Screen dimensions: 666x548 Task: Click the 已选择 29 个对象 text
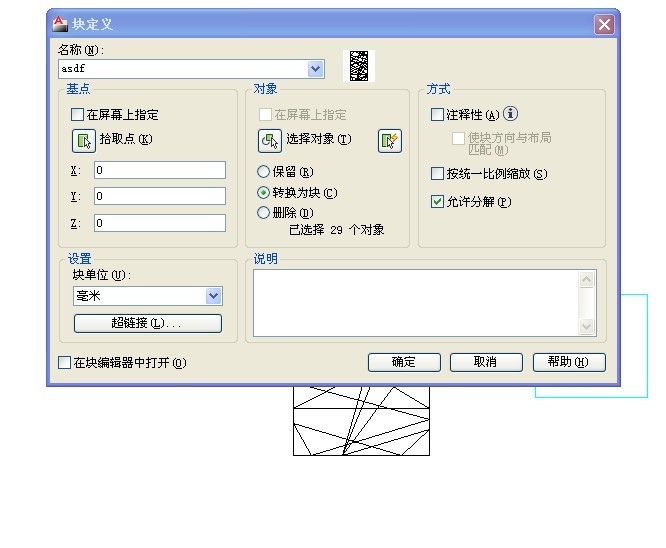[x=336, y=230]
